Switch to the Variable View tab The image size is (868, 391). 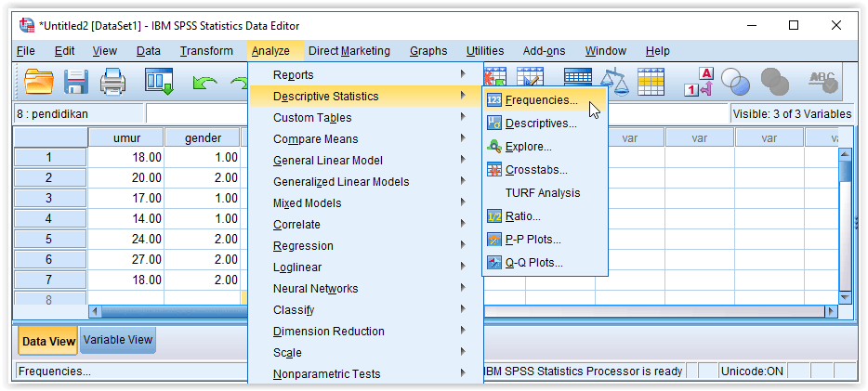coord(118,340)
